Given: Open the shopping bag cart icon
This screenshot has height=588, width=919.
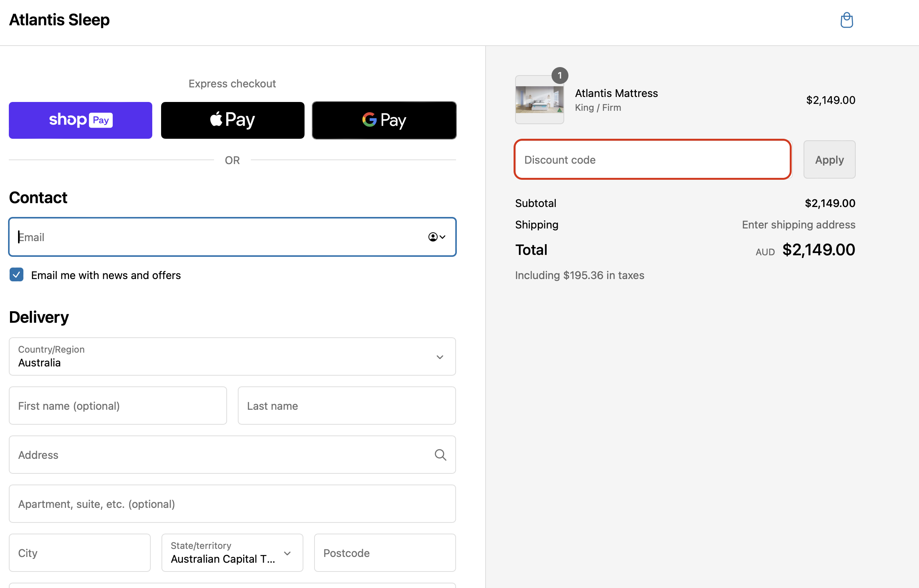Looking at the screenshot, I should point(847,20).
